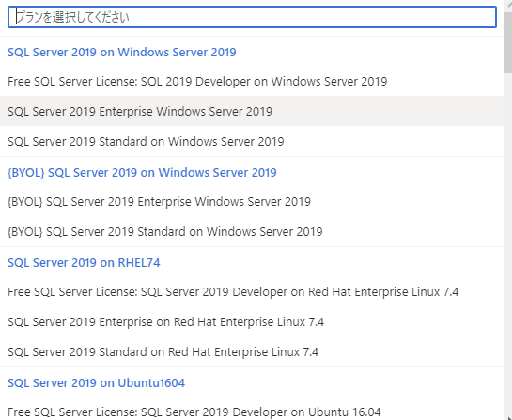Viewport: 512px width, 420px height.
Task: Choose SQL Server 2019 Enterprise Windows Server 2019
Action: coord(252,111)
